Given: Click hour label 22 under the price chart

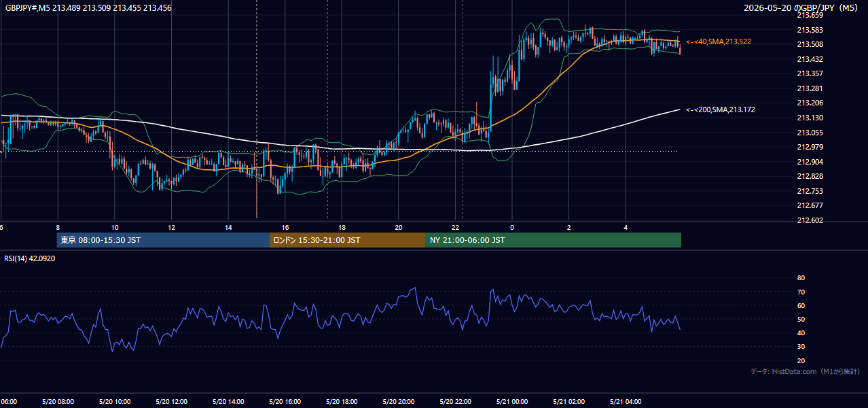Looking at the screenshot, I should pos(456,228).
